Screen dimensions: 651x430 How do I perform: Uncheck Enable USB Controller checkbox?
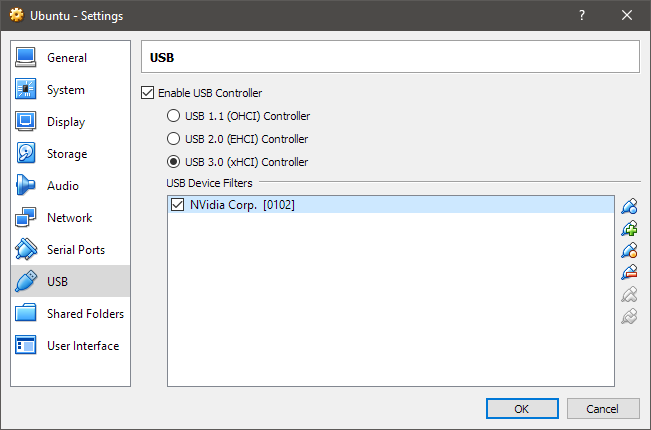click(148, 93)
